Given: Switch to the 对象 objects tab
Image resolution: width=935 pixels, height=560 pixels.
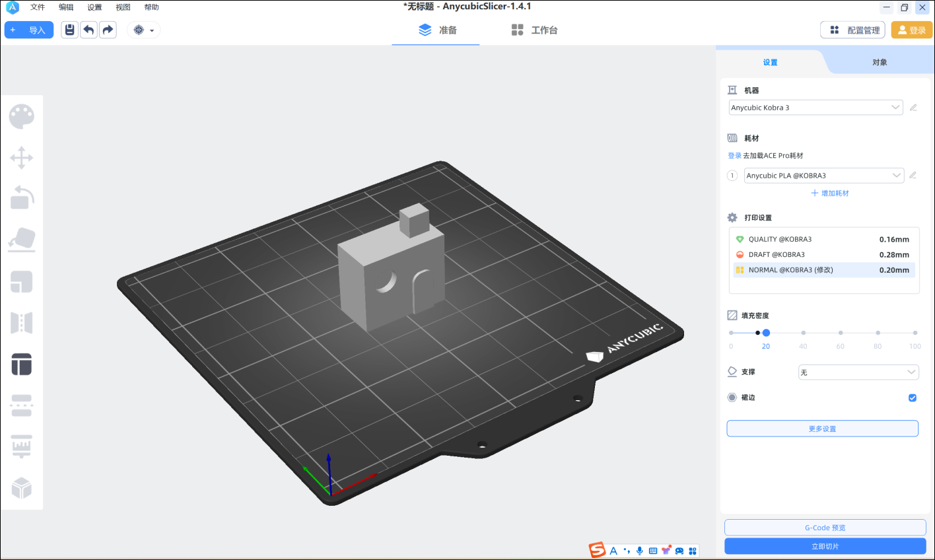Looking at the screenshot, I should [x=880, y=62].
